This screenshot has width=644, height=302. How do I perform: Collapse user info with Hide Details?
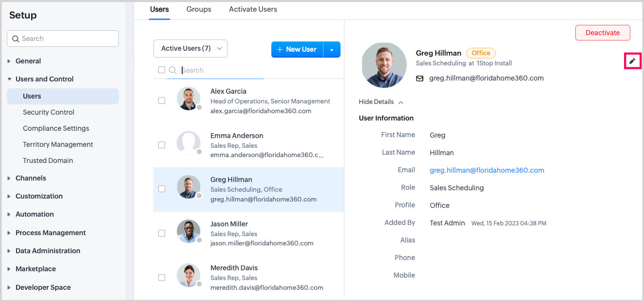381,102
